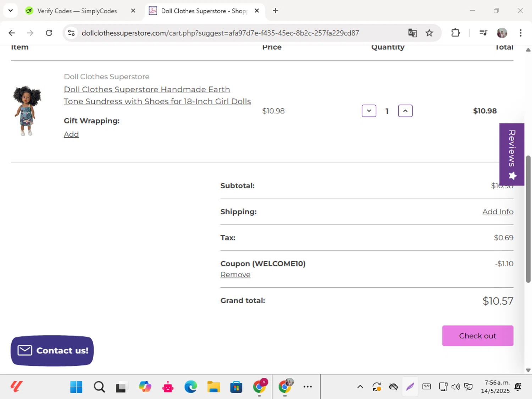Open the tab search dropdown arrow

tap(10, 11)
